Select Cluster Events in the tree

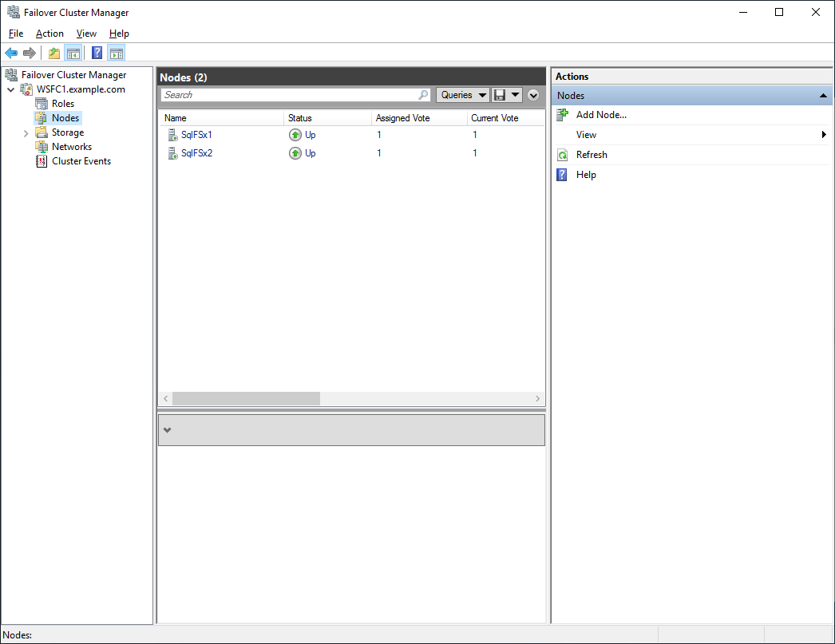coord(81,161)
